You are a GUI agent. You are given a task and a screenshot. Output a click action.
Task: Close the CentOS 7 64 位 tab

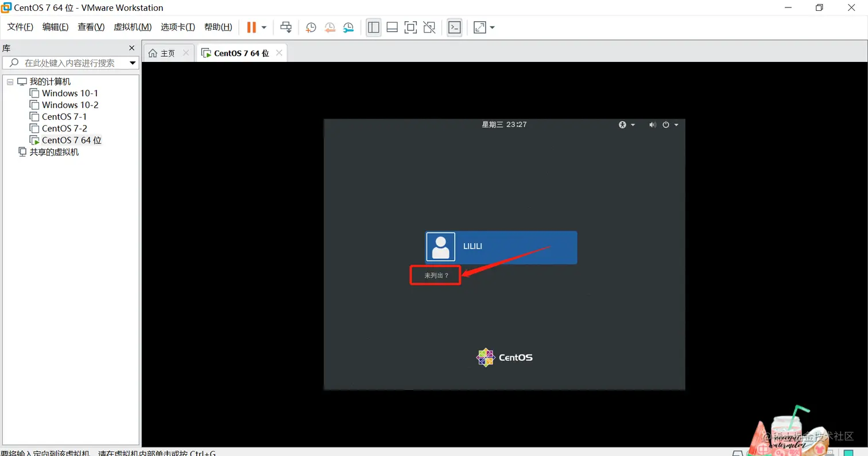click(279, 53)
